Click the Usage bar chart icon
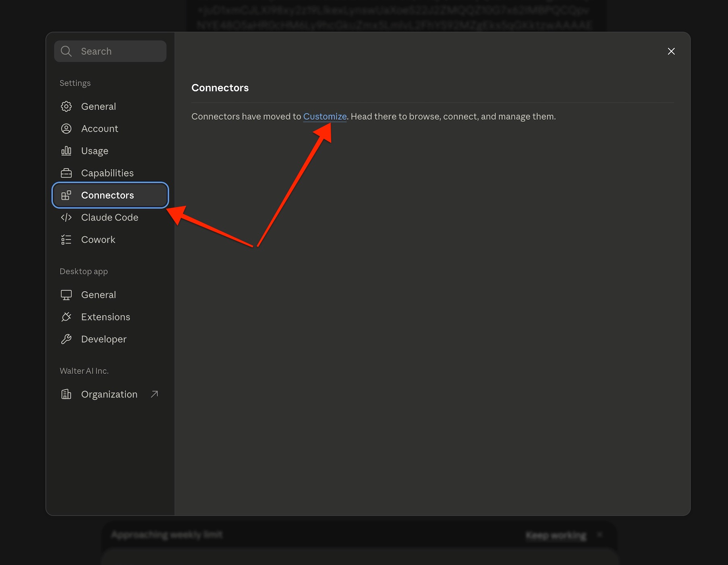The image size is (728, 565). pyautogui.click(x=66, y=151)
